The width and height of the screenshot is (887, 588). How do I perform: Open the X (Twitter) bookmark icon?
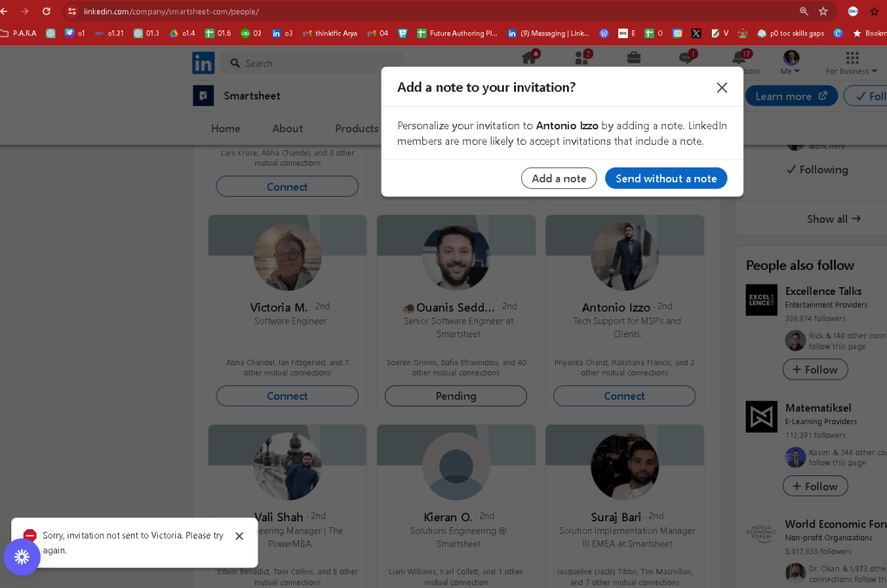[696, 34]
